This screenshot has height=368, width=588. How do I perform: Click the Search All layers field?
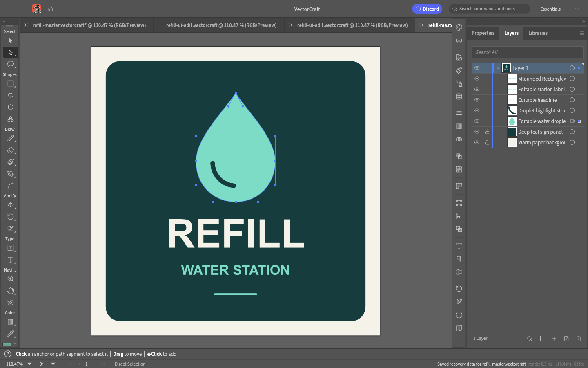tap(528, 52)
